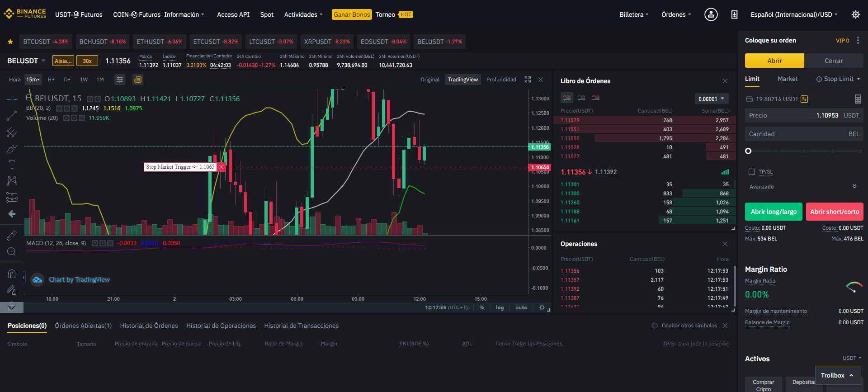
Task: Open chart settings gear at bottom of chart
Action: pos(542,307)
